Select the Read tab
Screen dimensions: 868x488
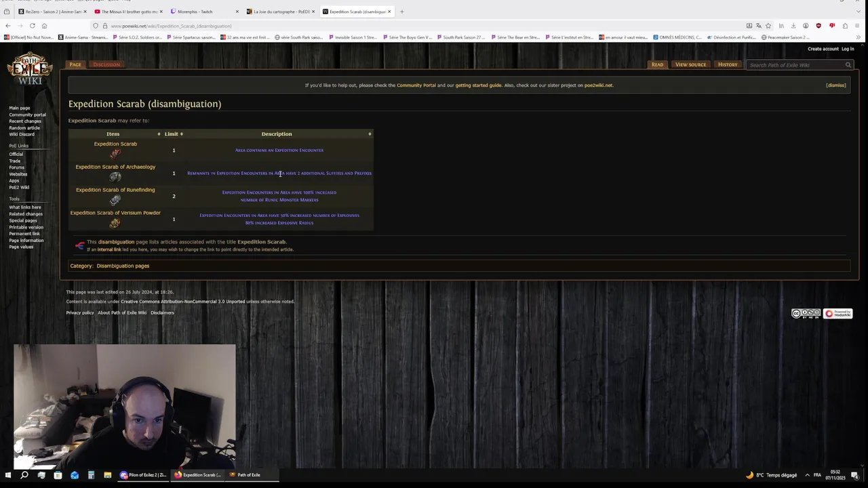pyautogui.click(x=657, y=64)
